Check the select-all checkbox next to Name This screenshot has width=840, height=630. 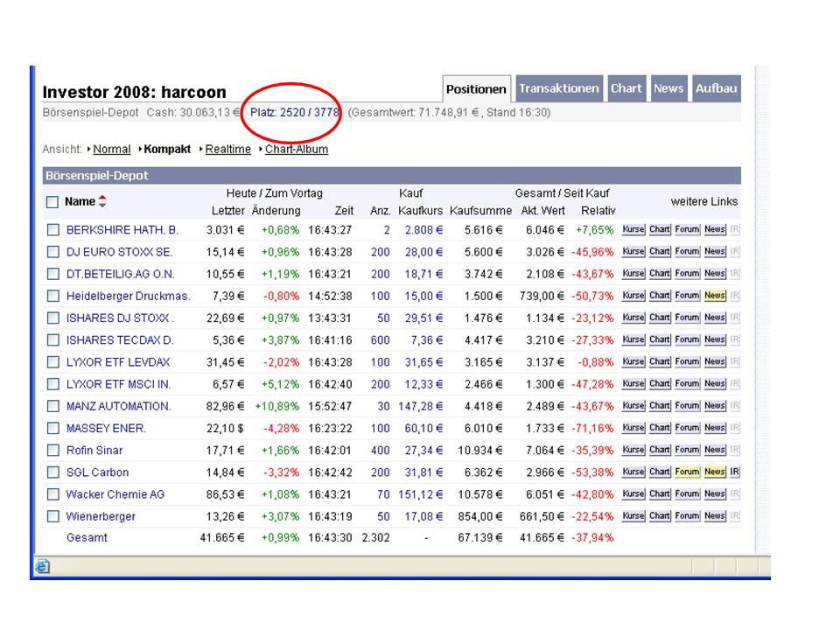[x=52, y=202]
